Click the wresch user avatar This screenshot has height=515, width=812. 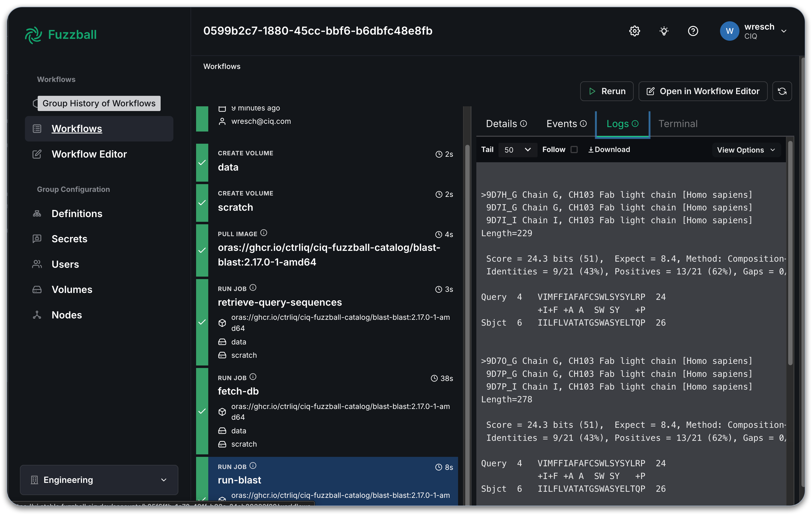(729, 31)
